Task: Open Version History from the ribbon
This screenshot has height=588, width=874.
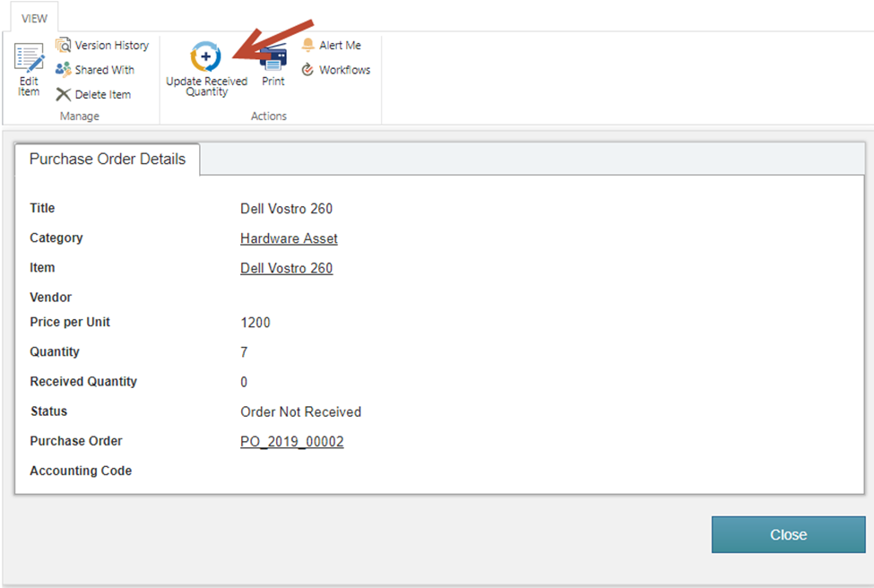Action: pos(102,45)
